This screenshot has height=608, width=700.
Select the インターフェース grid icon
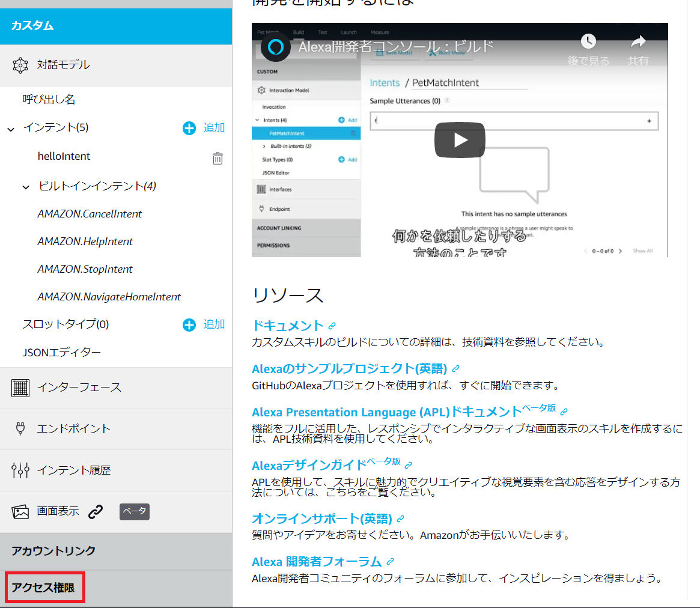(20, 388)
